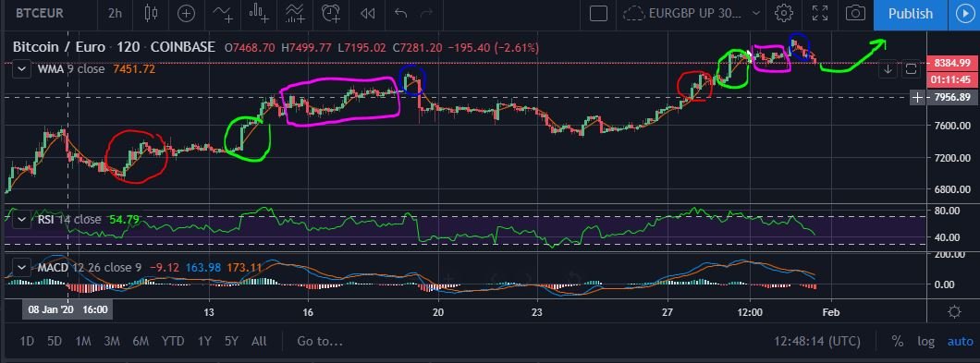
Task: Open the candlestick chart style selector
Action: pos(150,13)
